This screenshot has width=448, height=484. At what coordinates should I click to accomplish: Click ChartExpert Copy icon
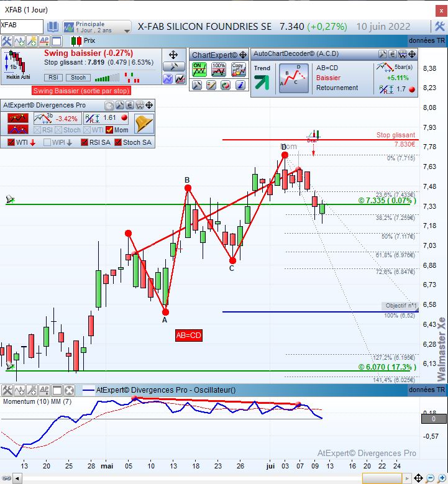(x=239, y=70)
